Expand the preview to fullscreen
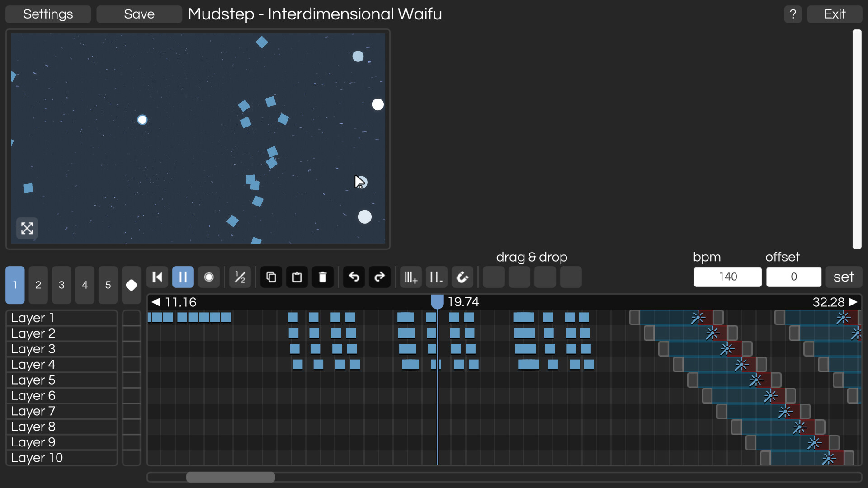The width and height of the screenshot is (868, 488). point(27,228)
